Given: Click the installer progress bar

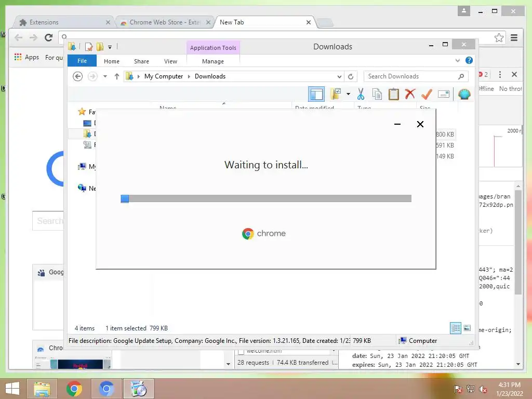Looking at the screenshot, I should pos(266,198).
